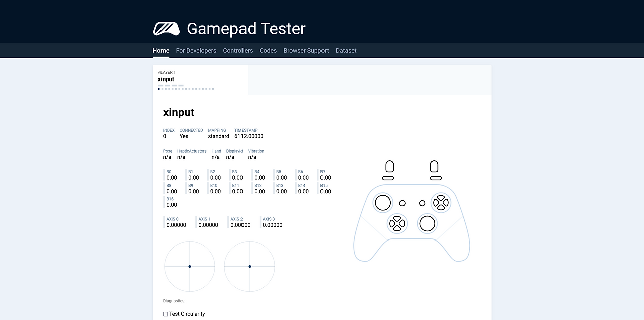The height and width of the screenshot is (320, 644).
Task: Click the left bumper on the controller outline
Action: [389, 177]
